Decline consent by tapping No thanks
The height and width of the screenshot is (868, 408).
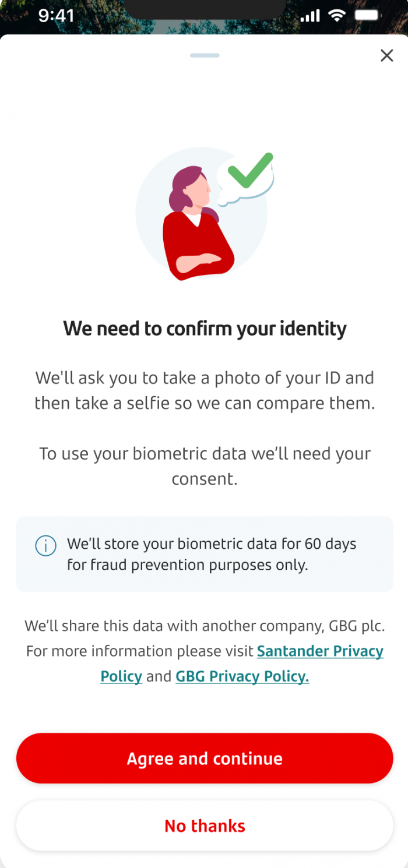pos(204,825)
